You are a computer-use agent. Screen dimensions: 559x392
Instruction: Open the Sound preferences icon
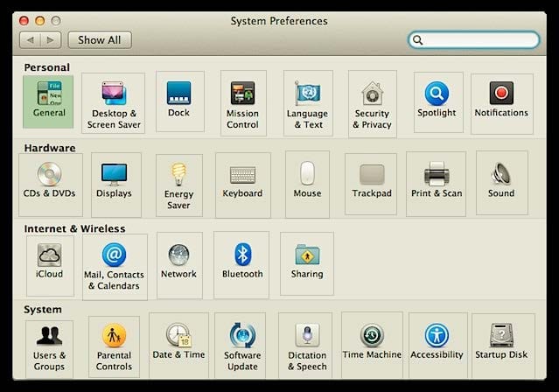(x=502, y=183)
